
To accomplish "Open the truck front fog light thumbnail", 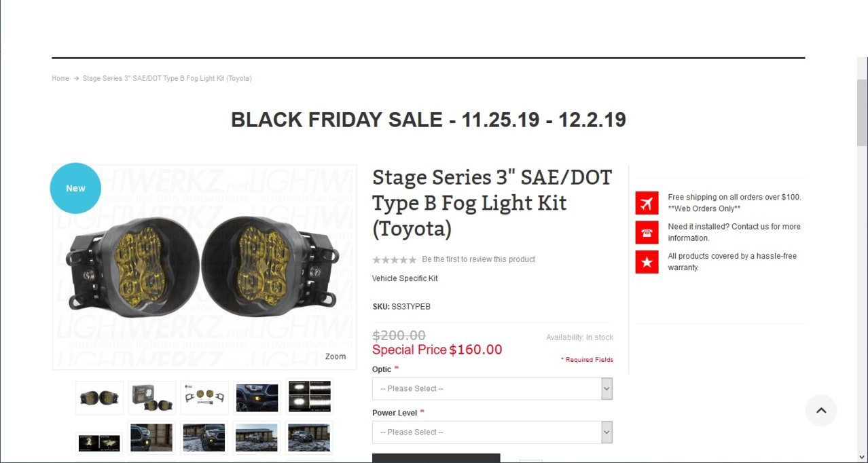I will click(x=257, y=398).
